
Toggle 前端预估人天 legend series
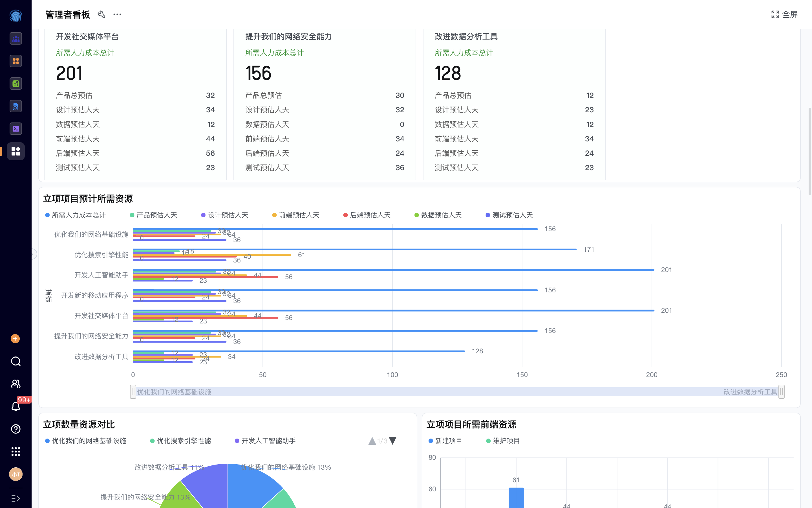[x=295, y=215]
